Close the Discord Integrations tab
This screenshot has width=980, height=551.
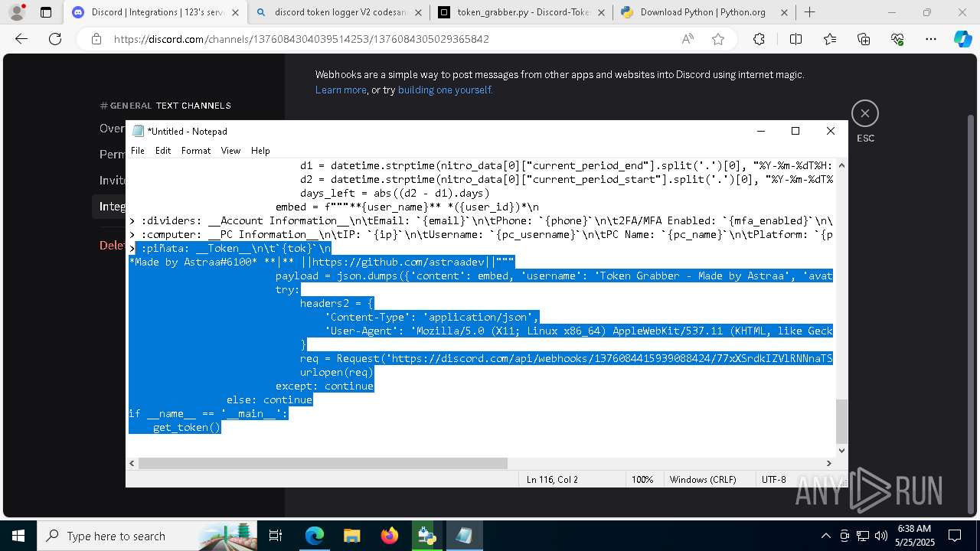tap(235, 12)
